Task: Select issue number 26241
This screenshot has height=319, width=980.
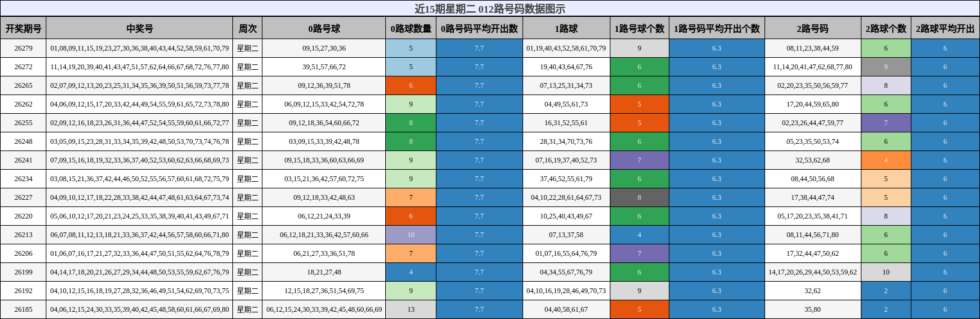Action: coord(23,160)
